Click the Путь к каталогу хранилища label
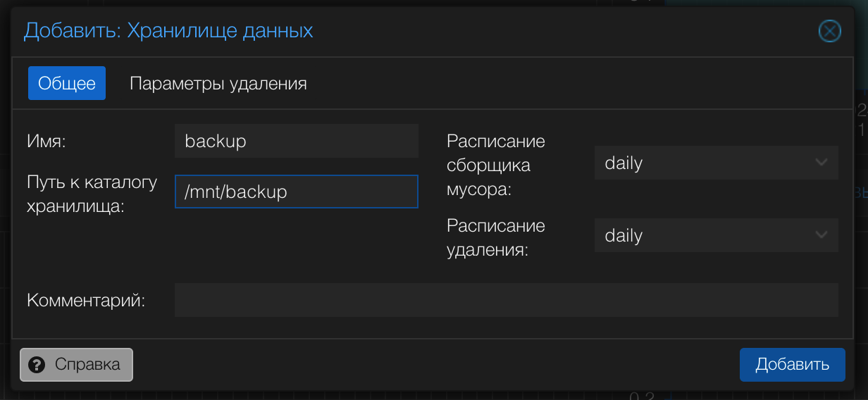 [x=92, y=194]
